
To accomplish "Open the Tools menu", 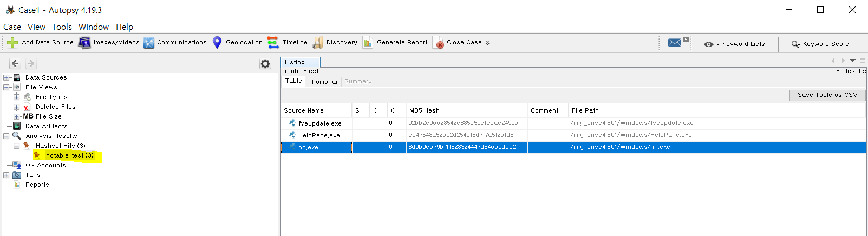I will (x=62, y=27).
